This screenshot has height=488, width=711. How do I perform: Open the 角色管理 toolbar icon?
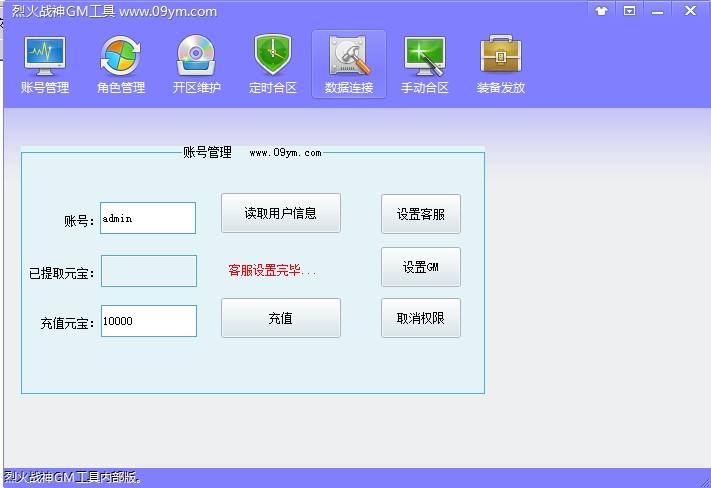coord(121,63)
